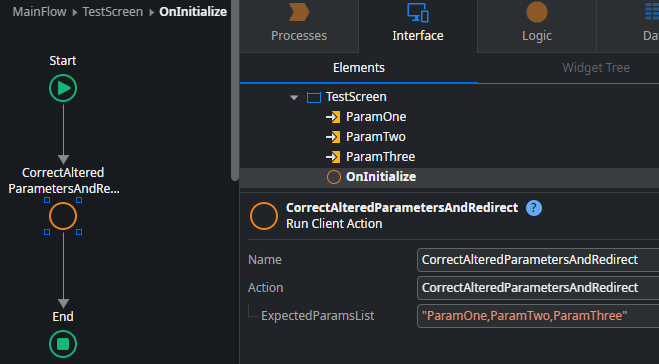Click the ExpectedParamsList property label
659x364 pixels.
coord(317,316)
